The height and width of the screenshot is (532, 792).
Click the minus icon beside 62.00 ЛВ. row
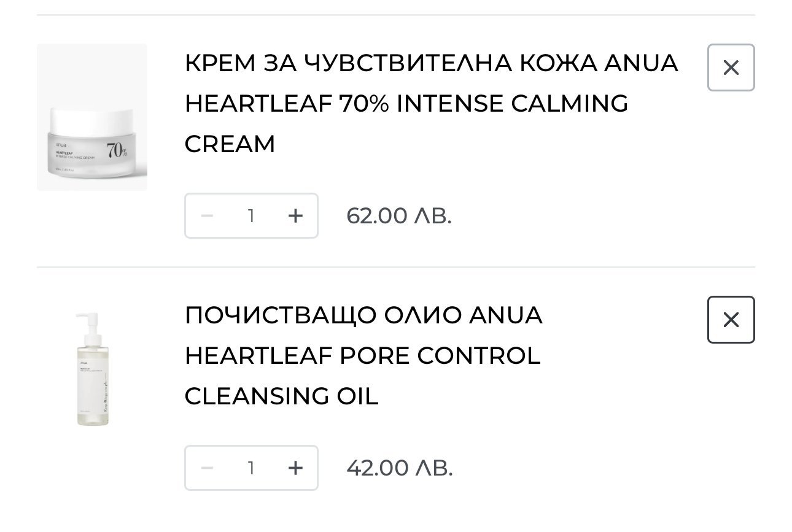(207, 215)
